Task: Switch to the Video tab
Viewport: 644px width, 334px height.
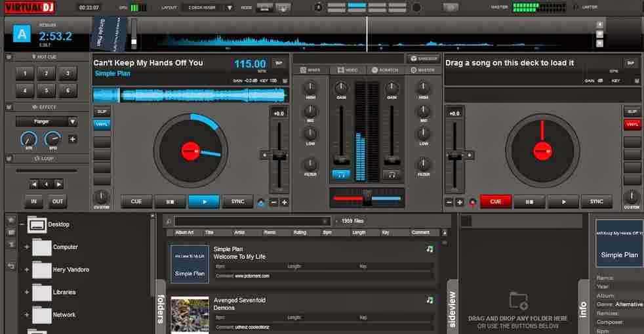Action: tap(348, 70)
